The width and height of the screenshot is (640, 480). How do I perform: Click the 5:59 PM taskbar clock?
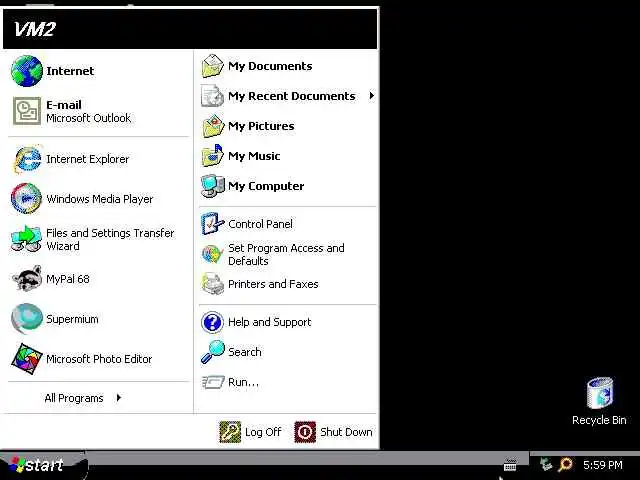point(603,465)
